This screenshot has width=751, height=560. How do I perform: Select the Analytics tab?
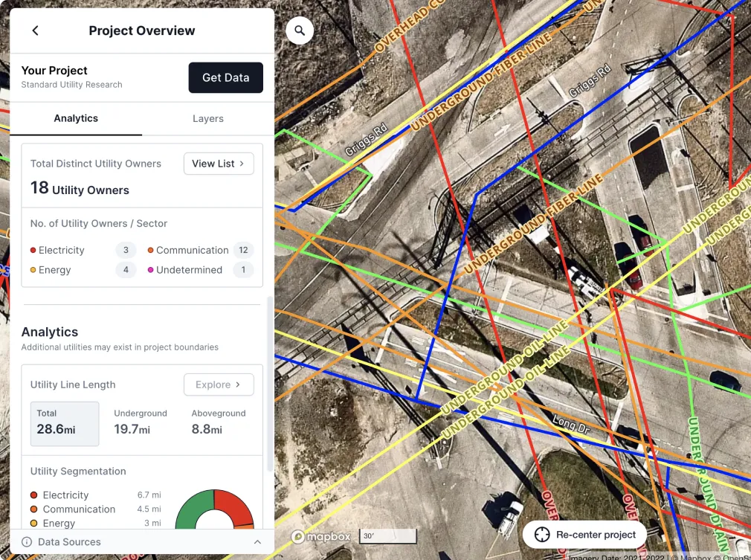click(x=75, y=118)
